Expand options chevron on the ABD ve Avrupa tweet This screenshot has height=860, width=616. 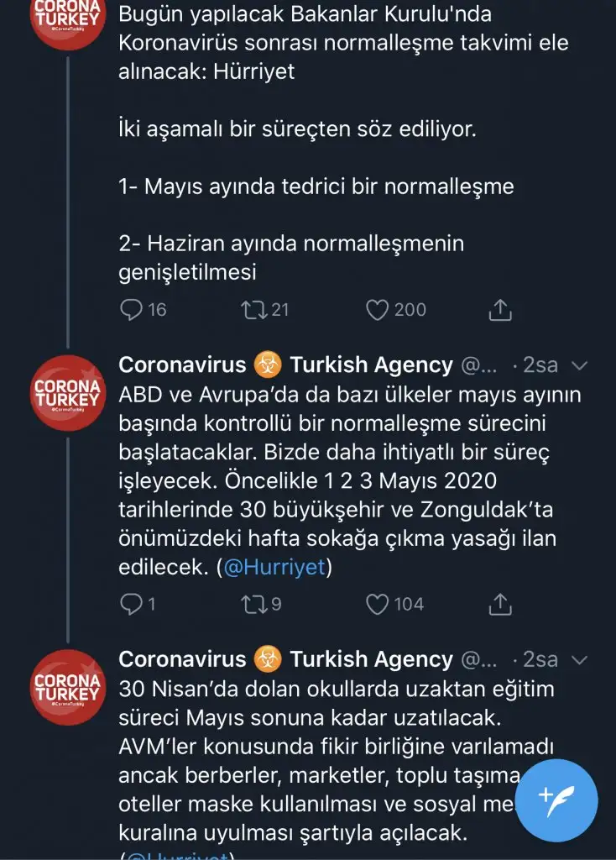tap(579, 365)
